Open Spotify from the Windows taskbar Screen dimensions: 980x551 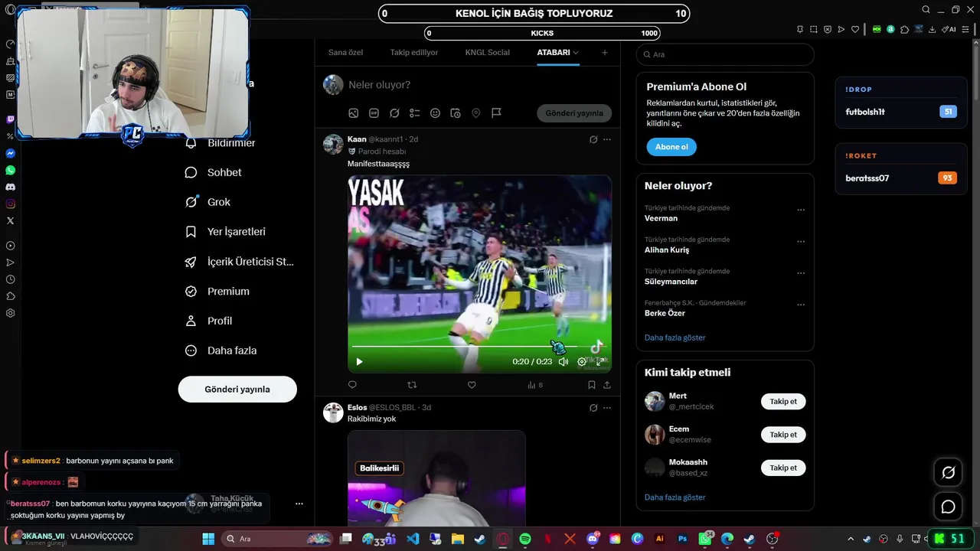click(525, 539)
